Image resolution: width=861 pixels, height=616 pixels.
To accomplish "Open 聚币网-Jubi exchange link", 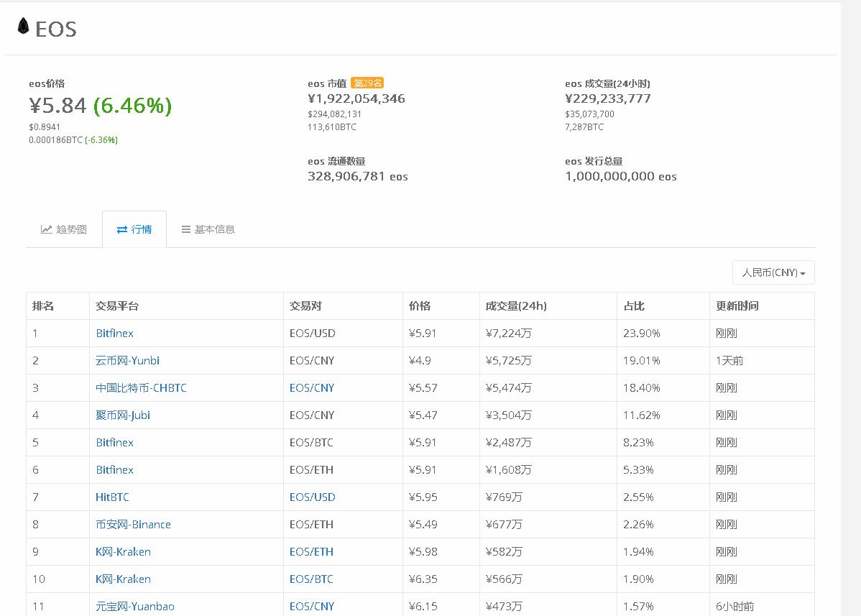I will pos(123,415).
